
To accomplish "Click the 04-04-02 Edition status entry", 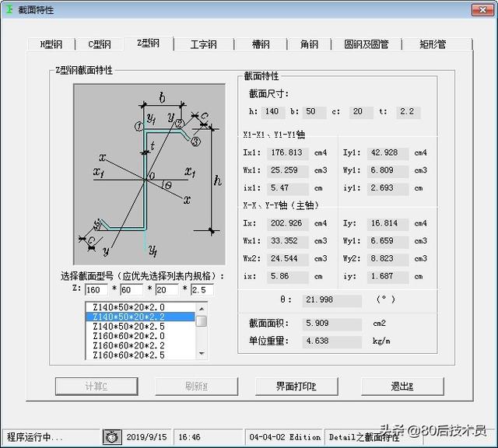I will (285, 437).
